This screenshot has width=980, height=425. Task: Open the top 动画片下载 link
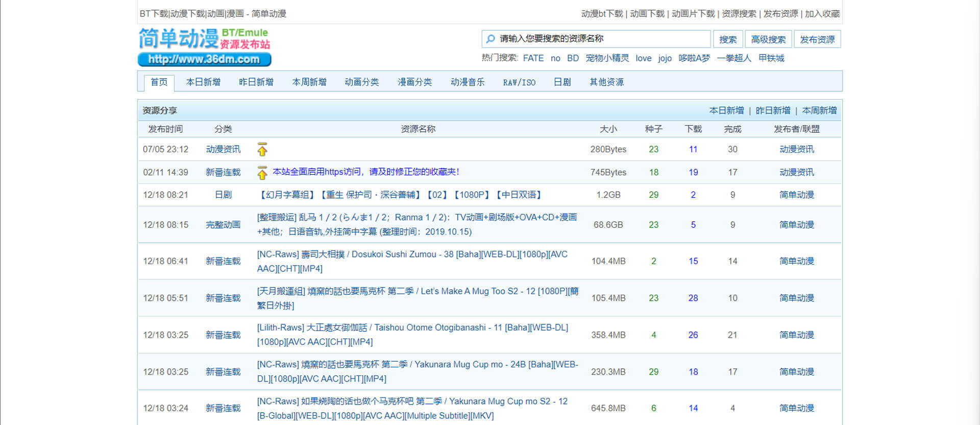[x=693, y=14]
